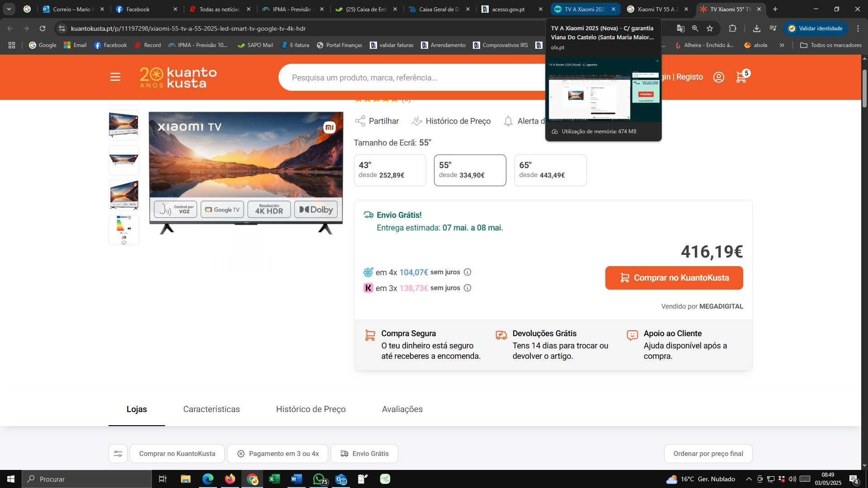Open the filters icon button

tap(118, 454)
